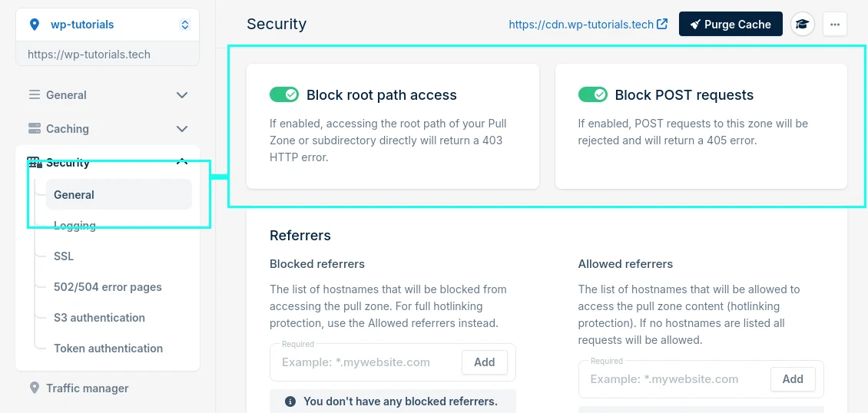Click the wp-tutorials location pin icon
The image size is (868, 413).
pos(34,25)
